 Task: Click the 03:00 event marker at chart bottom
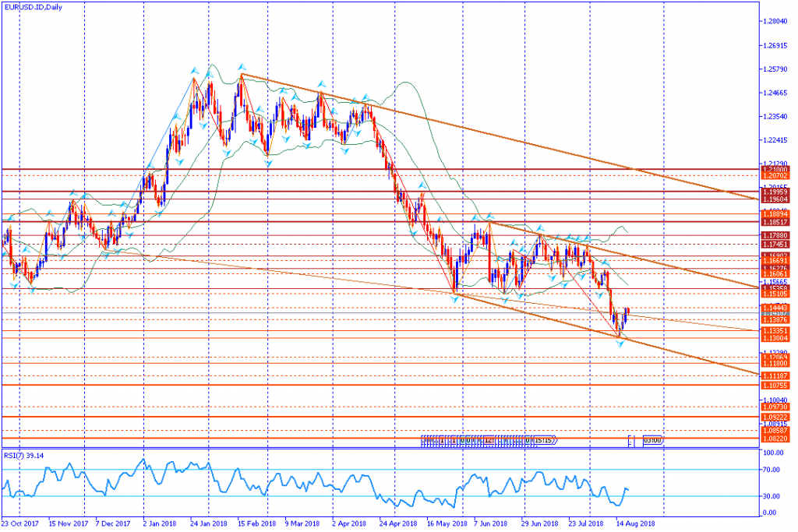click(652, 440)
